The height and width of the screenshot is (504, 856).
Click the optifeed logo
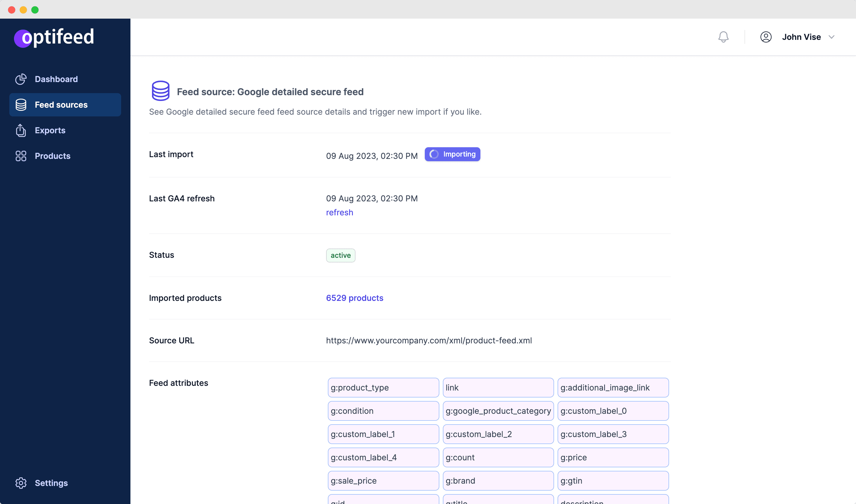pos(54,37)
